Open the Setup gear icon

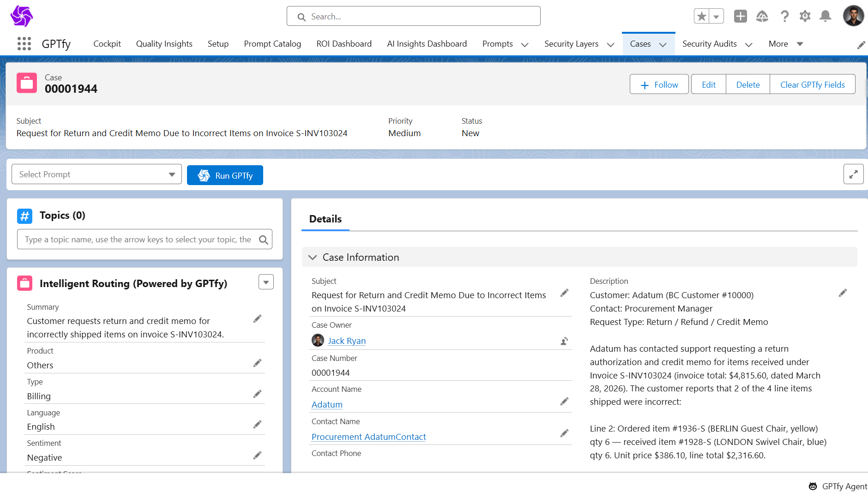tap(805, 16)
